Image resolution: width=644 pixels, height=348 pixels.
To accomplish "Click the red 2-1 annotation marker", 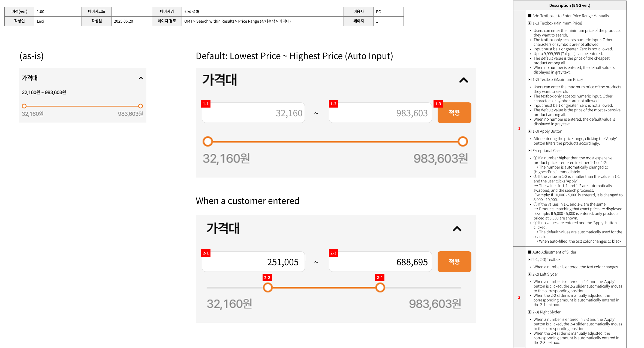I will (x=206, y=253).
